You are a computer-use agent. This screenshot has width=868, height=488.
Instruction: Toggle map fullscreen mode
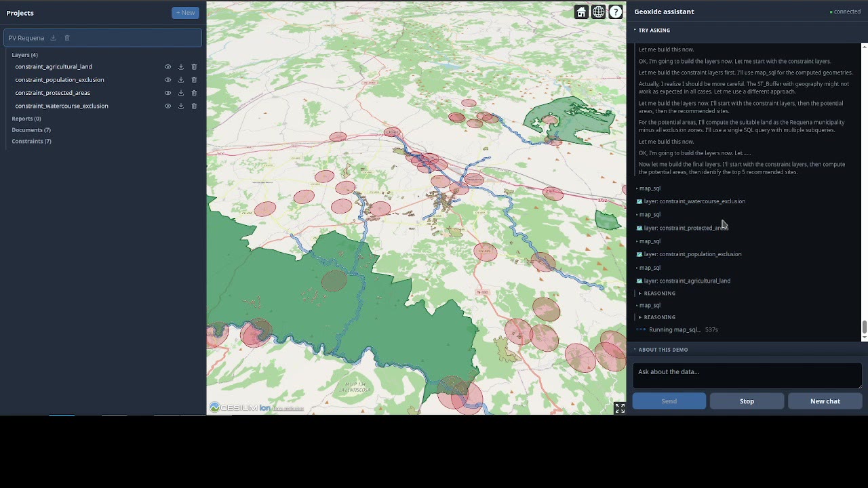coord(620,408)
